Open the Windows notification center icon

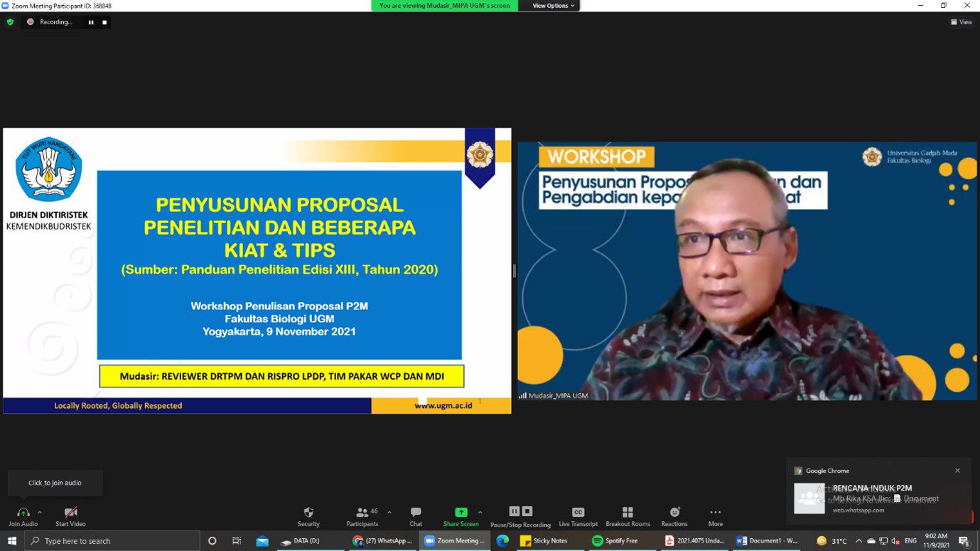[964, 541]
